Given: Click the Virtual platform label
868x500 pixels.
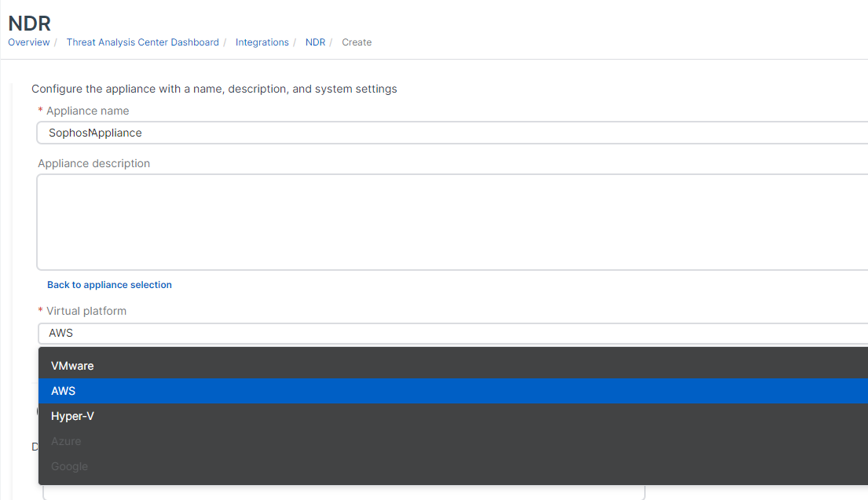Looking at the screenshot, I should (x=86, y=311).
